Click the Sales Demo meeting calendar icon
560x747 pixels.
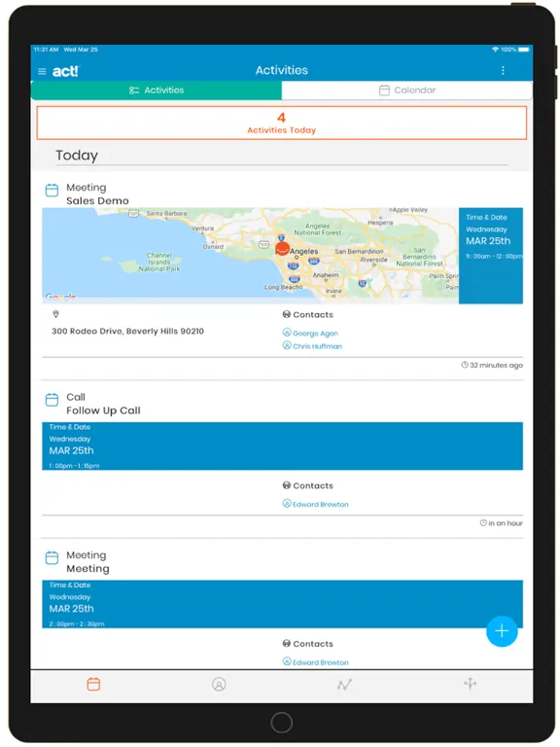click(52, 190)
